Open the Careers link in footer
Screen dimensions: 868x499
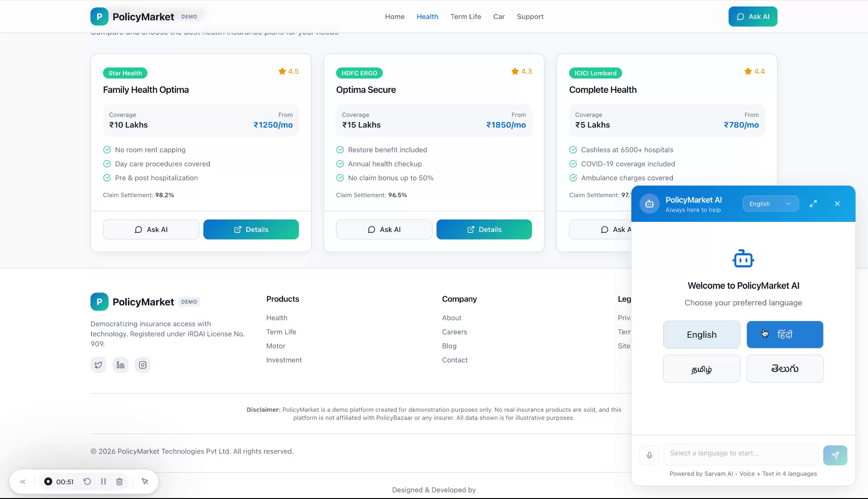454,331
